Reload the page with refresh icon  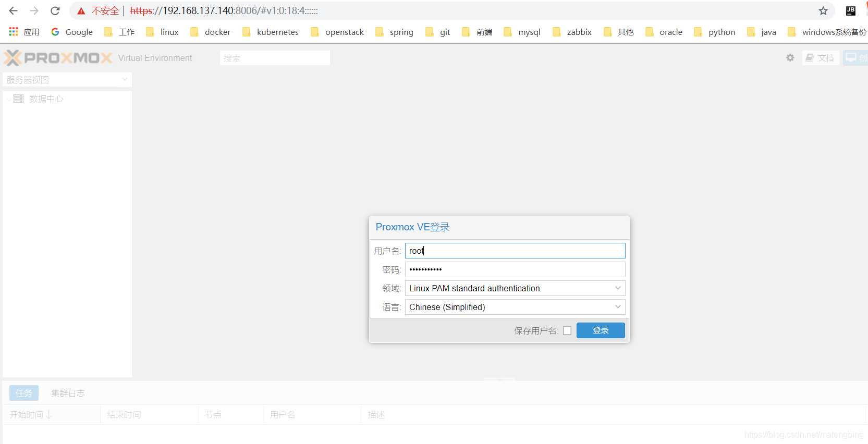tap(55, 11)
